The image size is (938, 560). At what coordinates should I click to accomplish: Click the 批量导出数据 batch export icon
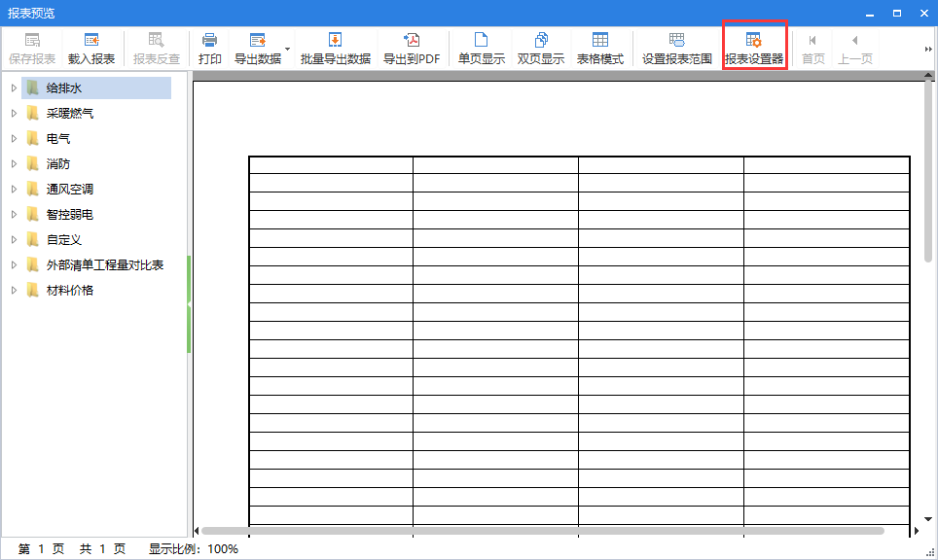click(335, 49)
